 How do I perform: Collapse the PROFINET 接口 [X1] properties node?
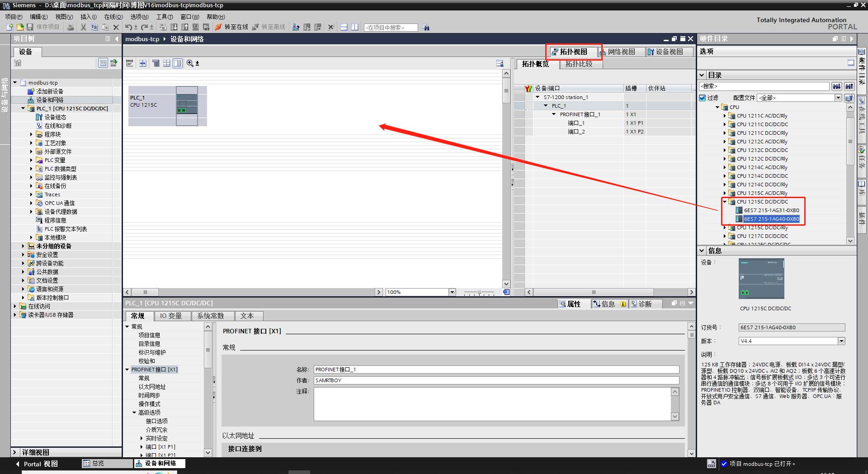pyautogui.click(x=127, y=370)
